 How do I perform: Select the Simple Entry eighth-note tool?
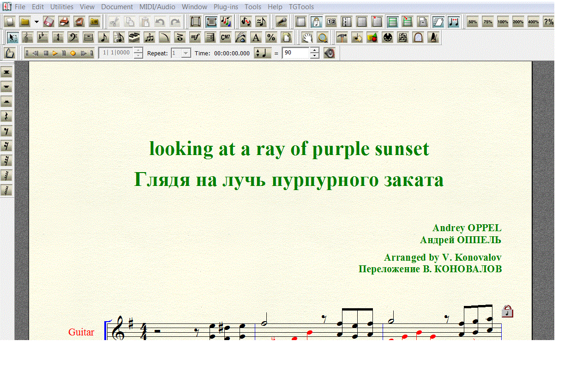(104, 37)
